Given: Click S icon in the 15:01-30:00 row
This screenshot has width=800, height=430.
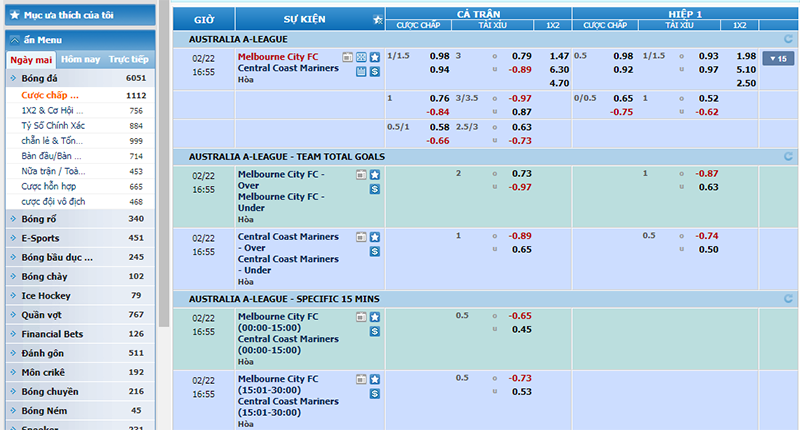Looking at the screenshot, I should tap(375, 394).
